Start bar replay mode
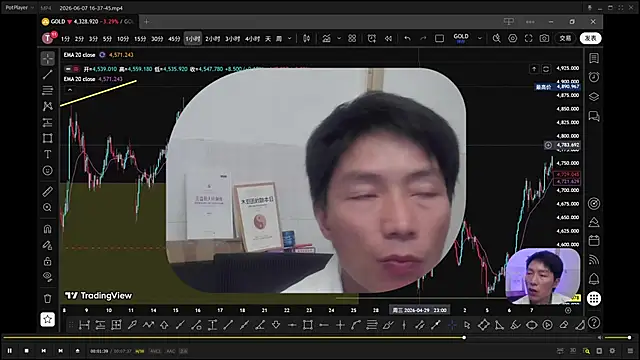Screen dimensions: 640x360 pyautogui.click(x=388, y=38)
